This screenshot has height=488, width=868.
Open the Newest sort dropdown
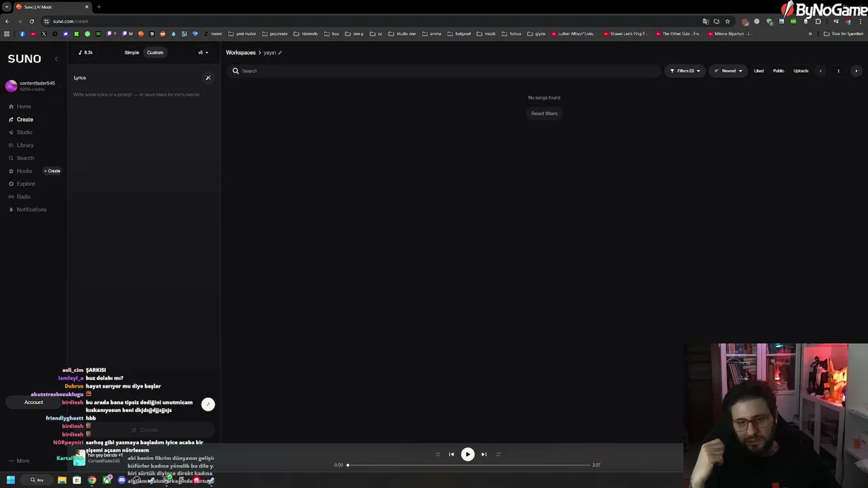pos(728,70)
